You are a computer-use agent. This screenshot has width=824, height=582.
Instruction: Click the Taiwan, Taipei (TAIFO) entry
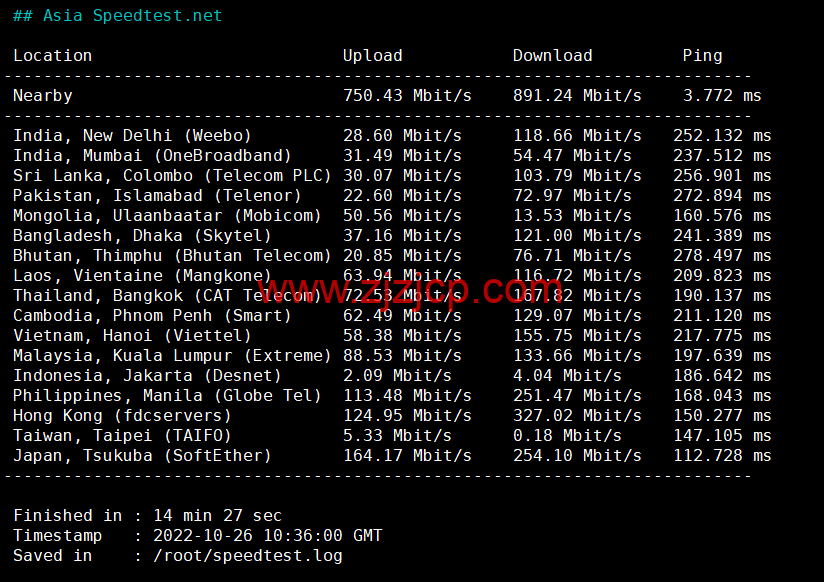[122, 436]
